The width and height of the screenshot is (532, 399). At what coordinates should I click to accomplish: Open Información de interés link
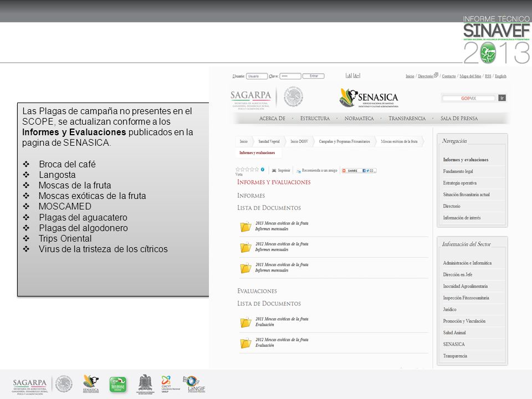click(x=462, y=217)
